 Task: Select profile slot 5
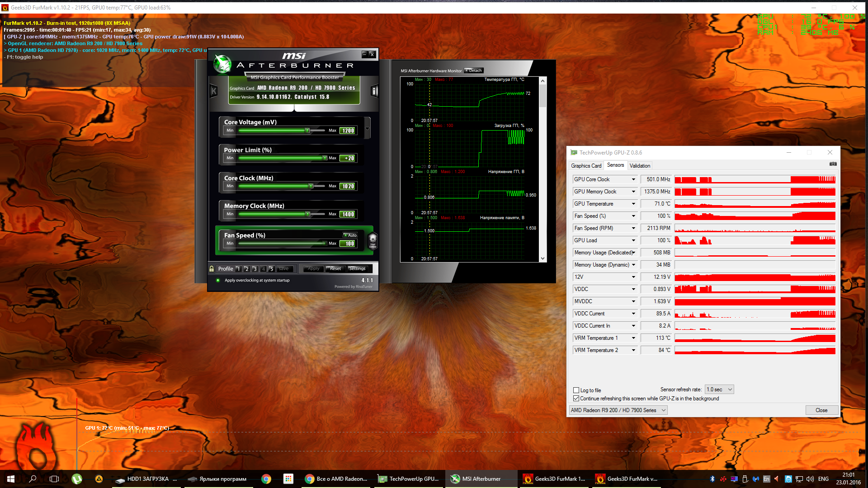tap(271, 269)
